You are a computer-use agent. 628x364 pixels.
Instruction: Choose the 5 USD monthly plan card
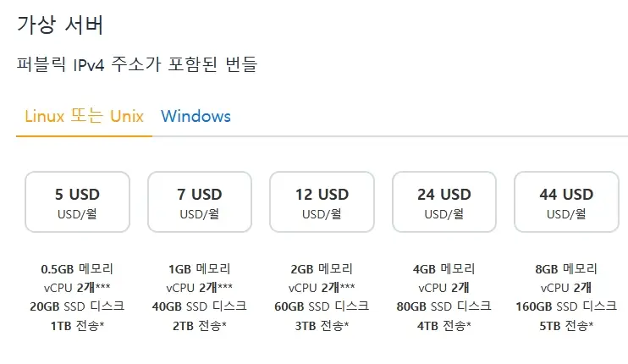pyautogui.click(x=77, y=201)
